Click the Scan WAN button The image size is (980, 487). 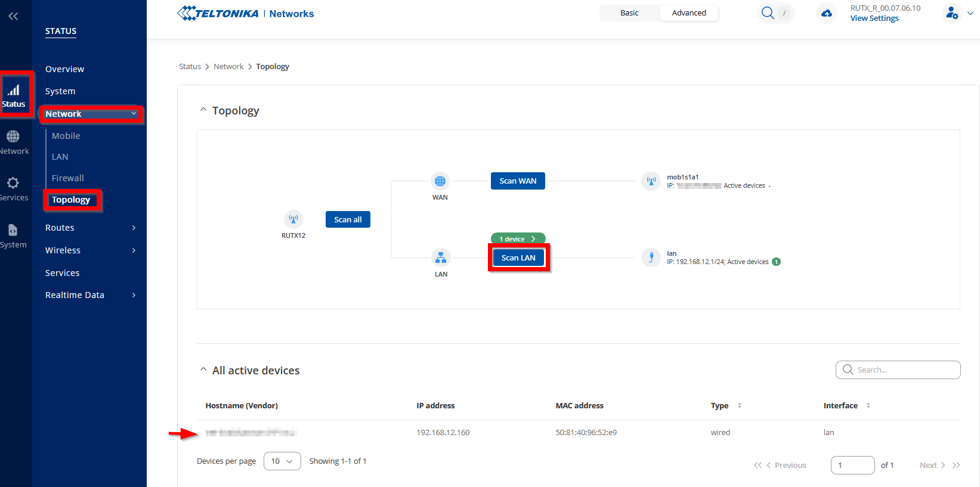click(x=518, y=181)
